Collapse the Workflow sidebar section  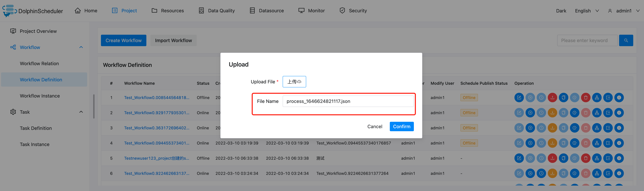tap(81, 47)
